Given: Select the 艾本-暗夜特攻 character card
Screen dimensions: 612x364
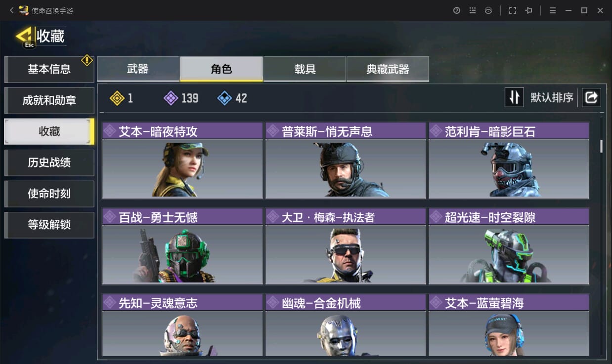Looking at the screenshot, I should pyautogui.click(x=182, y=161).
